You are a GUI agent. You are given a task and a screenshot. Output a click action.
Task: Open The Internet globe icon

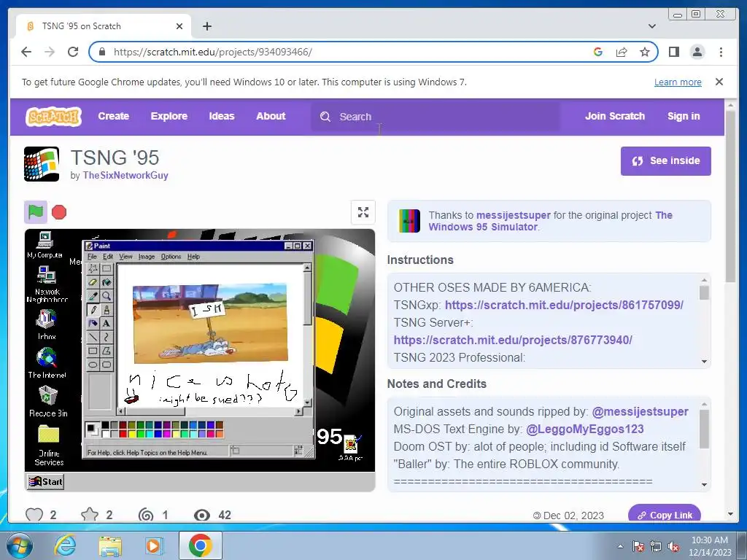(47, 363)
